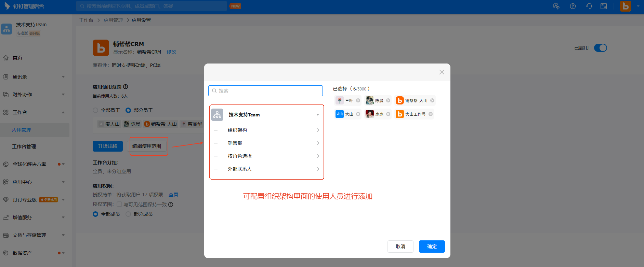Select the 全部员工 radio option

[x=95, y=110]
